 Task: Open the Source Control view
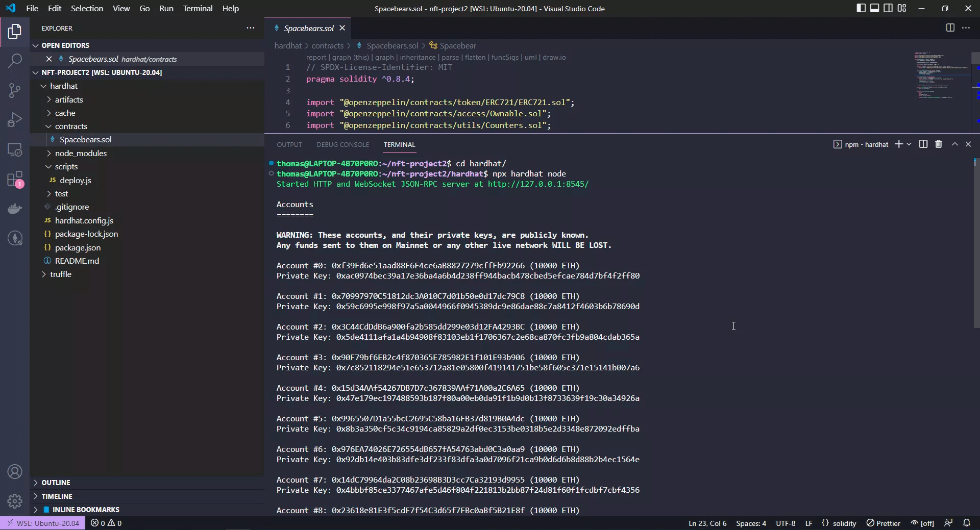[15, 90]
